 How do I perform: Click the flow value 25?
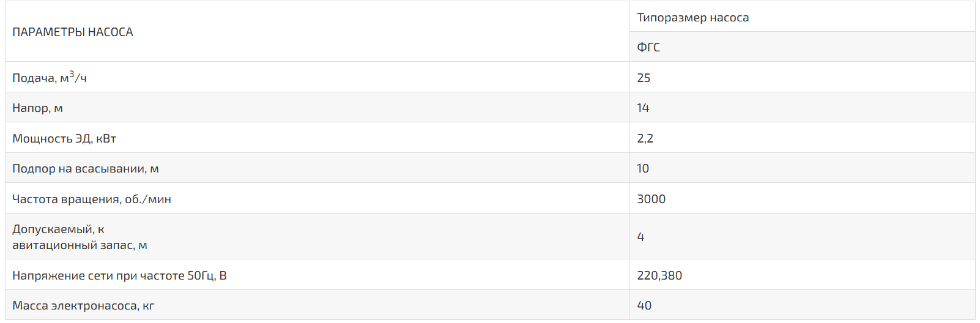pos(644,78)
